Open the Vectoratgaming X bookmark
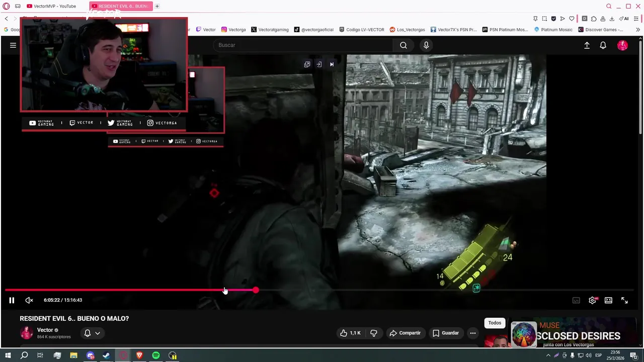The image size is (644, 362). pos(270,30)
